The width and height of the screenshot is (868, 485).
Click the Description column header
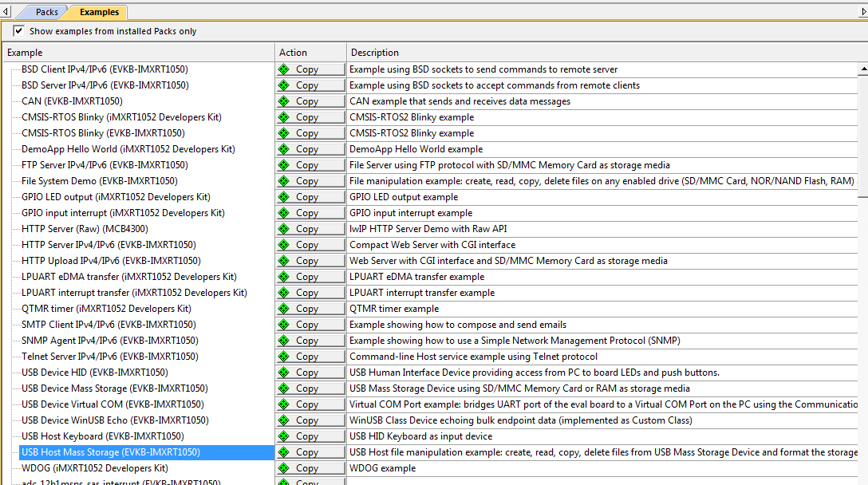click(x=606, y=53)
